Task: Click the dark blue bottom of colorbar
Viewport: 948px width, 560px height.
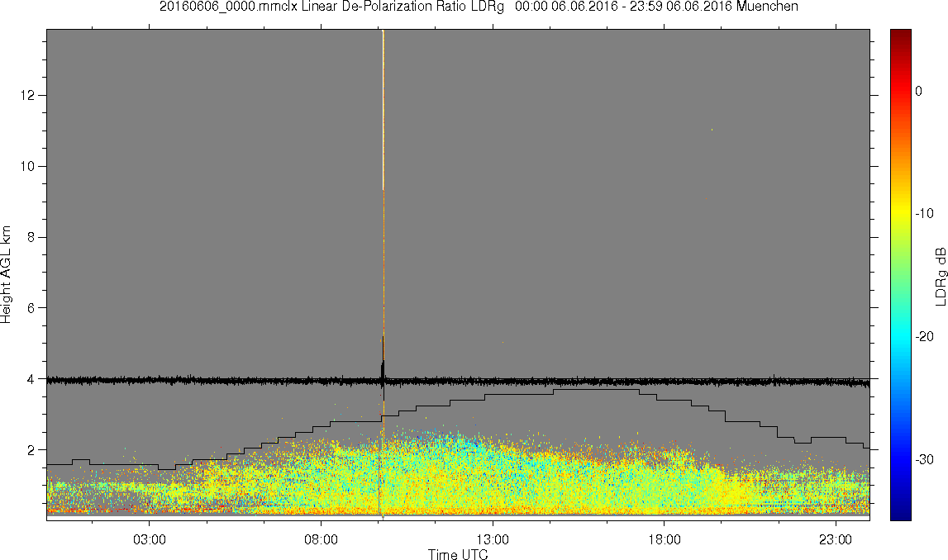Action: pos(900,514)
